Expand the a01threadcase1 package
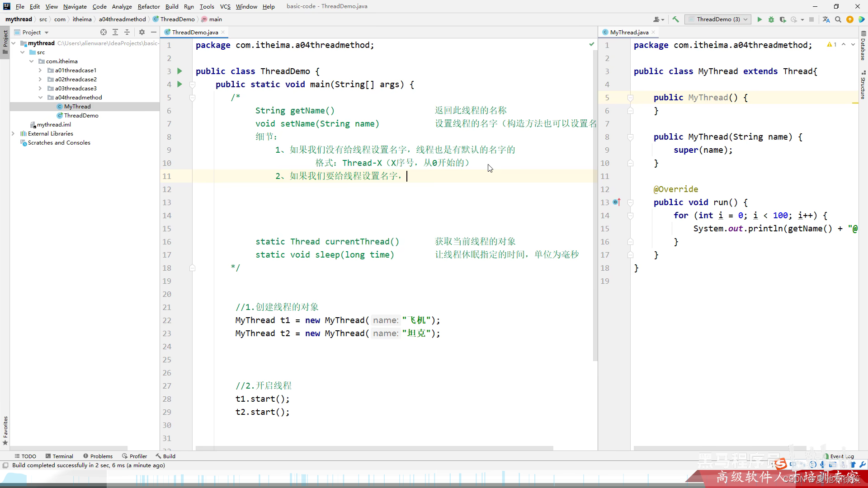This screenshot has width=868, height=488. tap(40, 70)
